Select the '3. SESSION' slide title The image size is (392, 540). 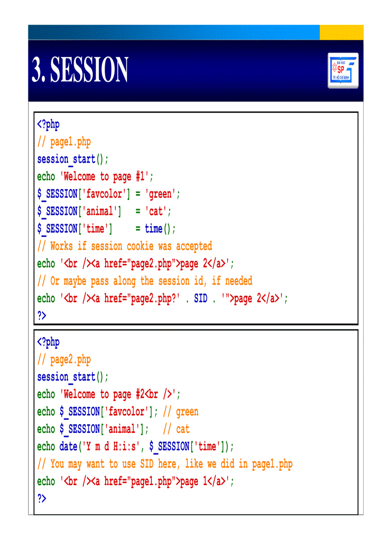pos(79,68)
